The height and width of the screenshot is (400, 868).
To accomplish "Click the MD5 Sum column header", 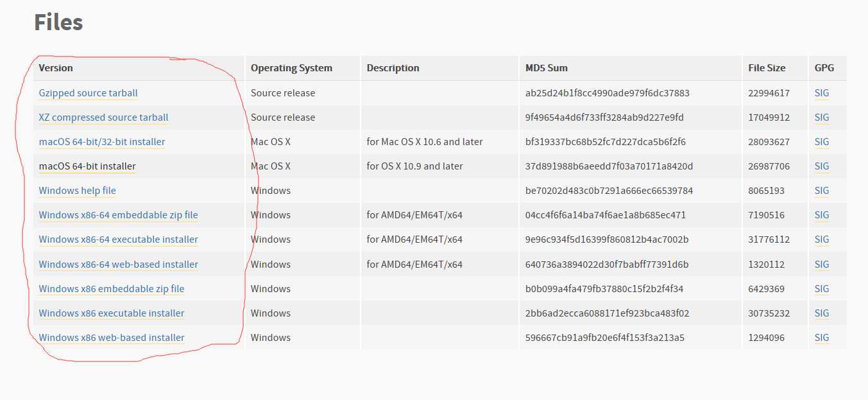I will click(x=546, y=68).
